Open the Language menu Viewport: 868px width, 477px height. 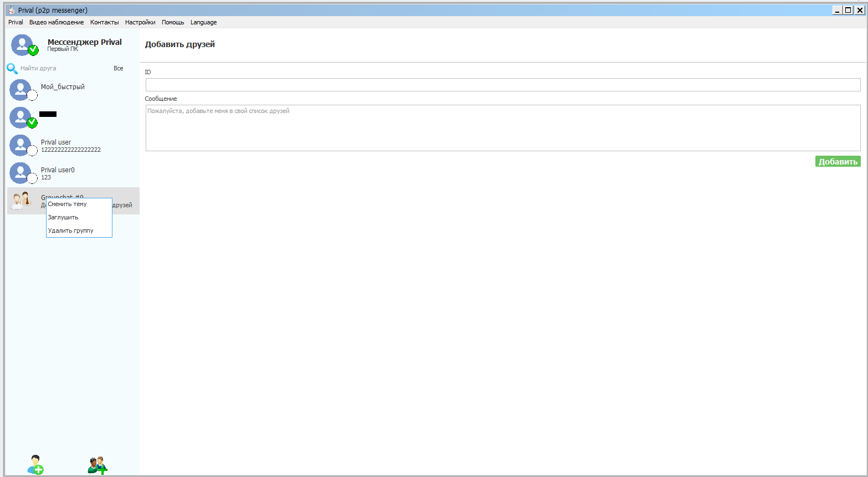coord(203,23)
